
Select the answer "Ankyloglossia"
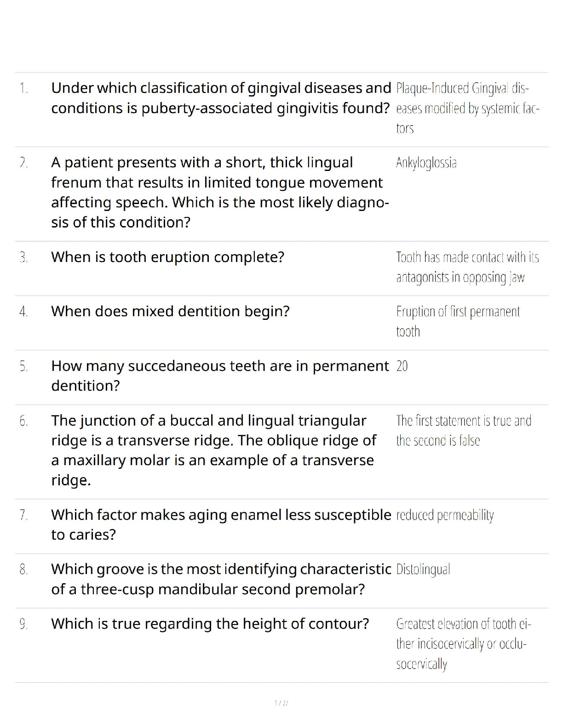pos(426,163)
